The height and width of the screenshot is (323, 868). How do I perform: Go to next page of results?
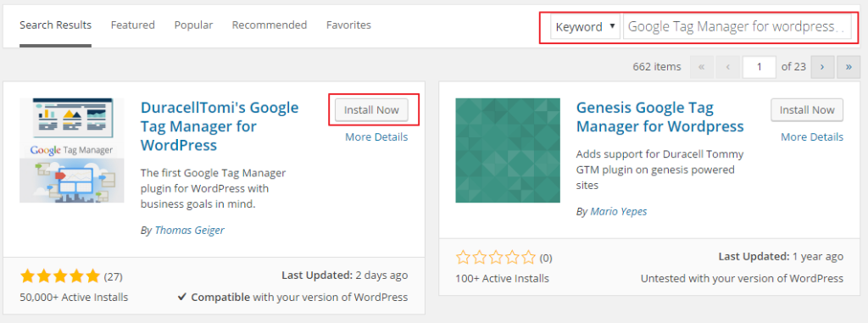click(822, 67)
